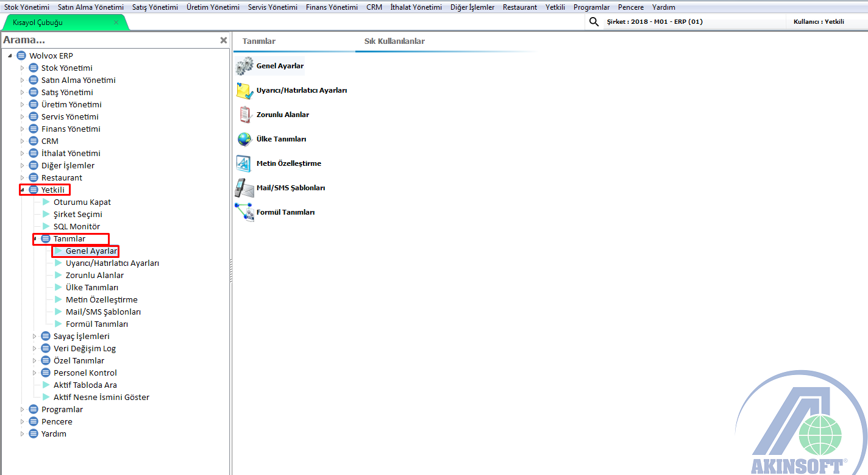Open the Satış Yönetimi menu
Image resolution: width=868 pixels, height=475 pixels.
tap(155, 7)
